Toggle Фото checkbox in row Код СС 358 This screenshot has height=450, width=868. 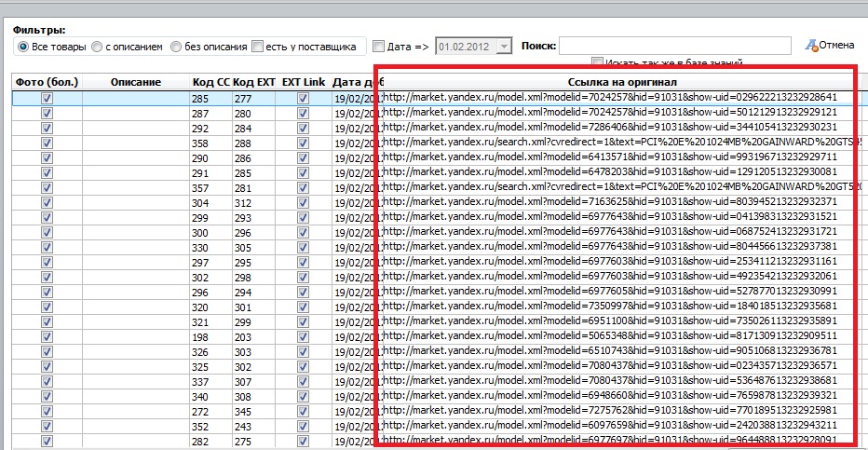pyautogui.click(x=47, y=143)
